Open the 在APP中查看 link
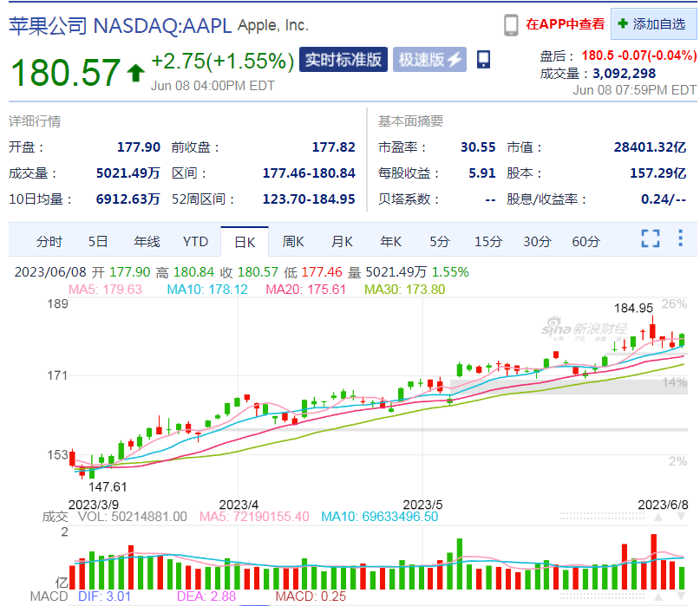 566,24
